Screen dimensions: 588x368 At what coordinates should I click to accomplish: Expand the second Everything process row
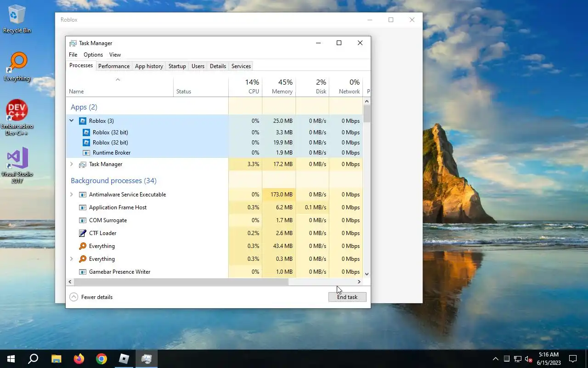coord(71,259)
